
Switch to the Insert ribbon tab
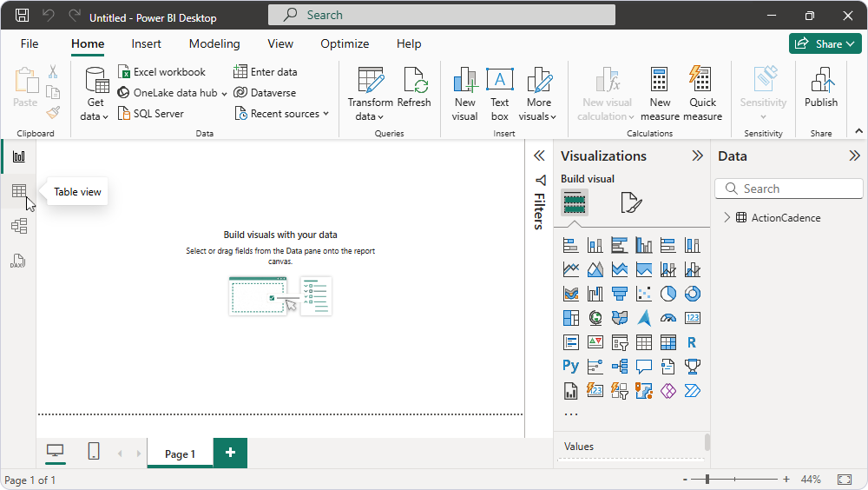146,43
